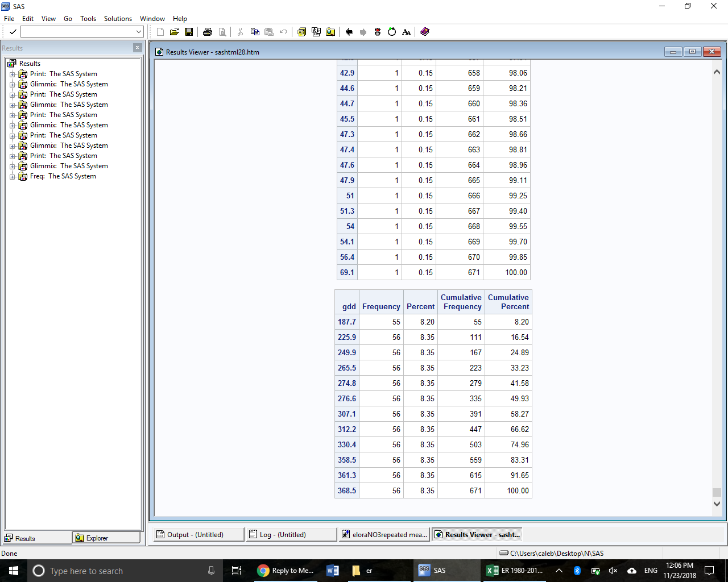Viewport: 728px width, 582px height.
Task: Expand the first Glimmix results node
Action: 13,84
